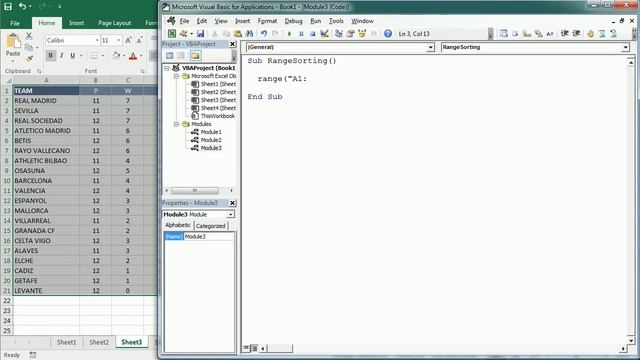Open the VBA Run menu
Screen dimensions: 640x360
pyautogui.click(x=316, y=21)
